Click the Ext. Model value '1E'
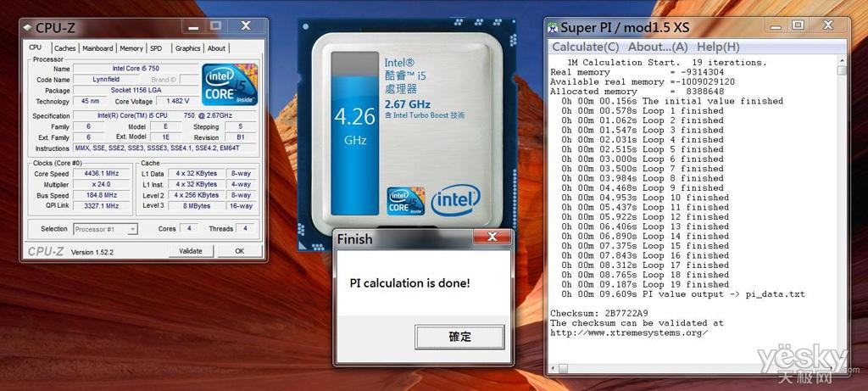Screen dimensions: 868x391 coord(165,137)
